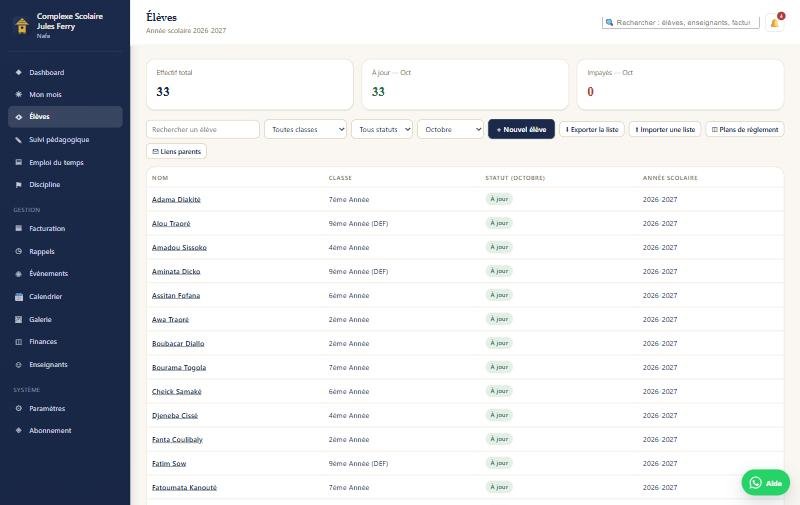Click the Rechercher un élève field

tap(203, 130)
